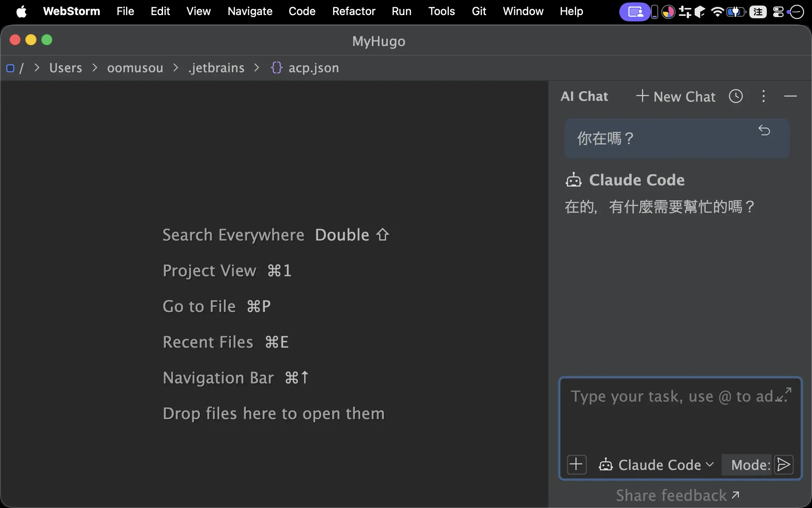Open the File menu

[x=125, y=11]
